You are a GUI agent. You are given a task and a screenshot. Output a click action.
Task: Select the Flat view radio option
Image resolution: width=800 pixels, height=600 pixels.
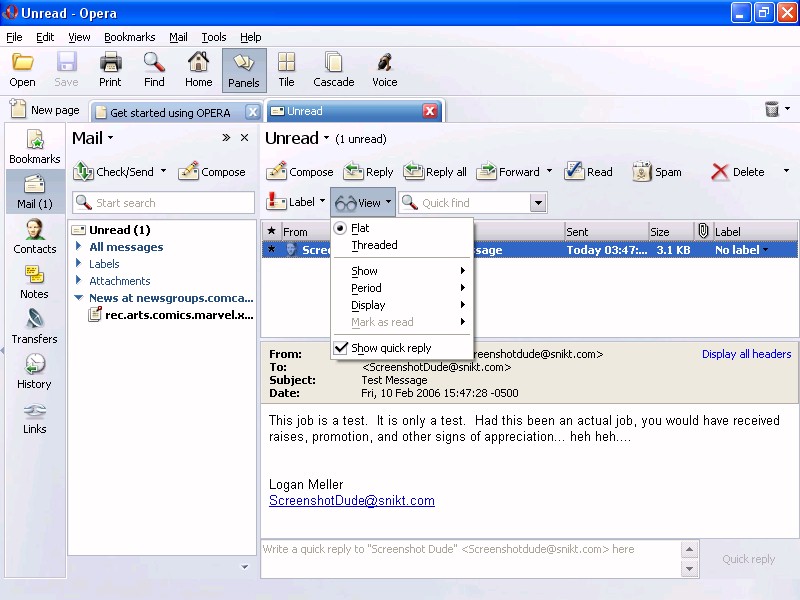click(340, 228)
